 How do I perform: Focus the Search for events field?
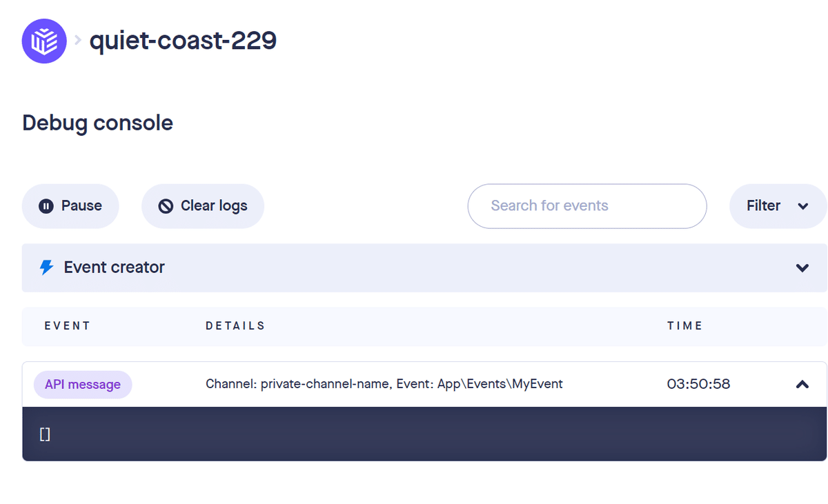tap(587, 206)
